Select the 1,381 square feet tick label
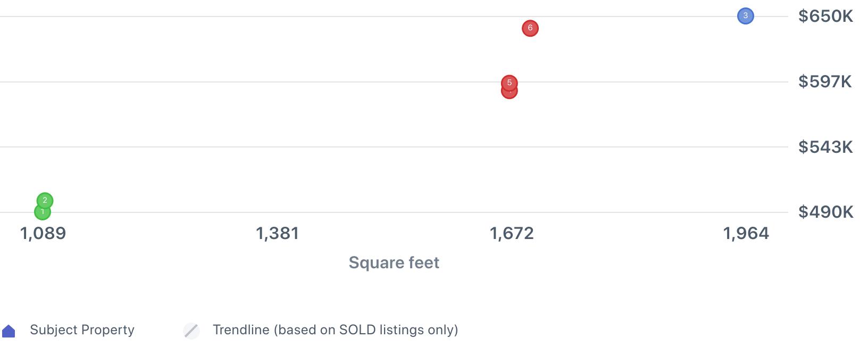The height and width of the screenshot is (346, 868). tap(277, 233)
